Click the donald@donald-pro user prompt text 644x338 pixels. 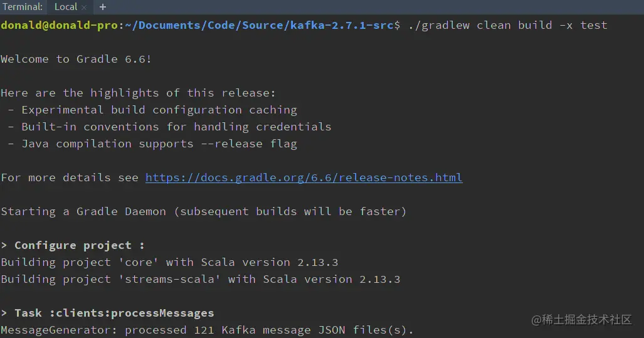60,25
